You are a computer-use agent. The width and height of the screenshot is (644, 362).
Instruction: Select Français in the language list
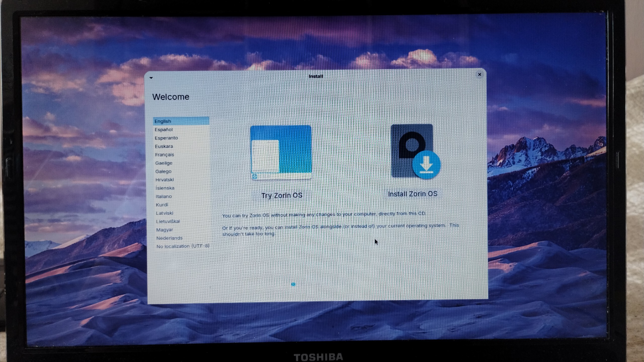pyautogui.click(x=182, y=154)
